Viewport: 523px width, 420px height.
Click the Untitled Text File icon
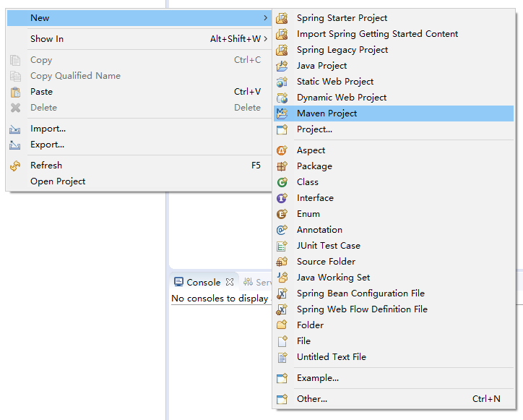[282, 357]
